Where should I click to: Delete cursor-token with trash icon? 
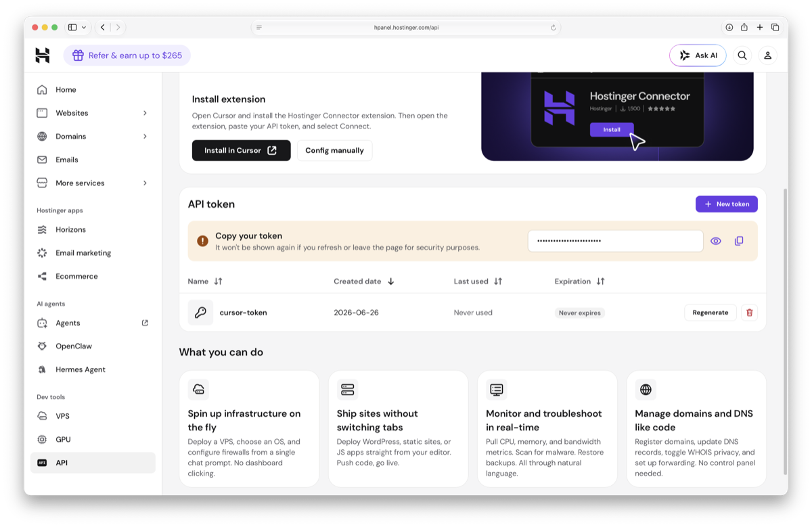pyautogui.click(x=749, y=313)
